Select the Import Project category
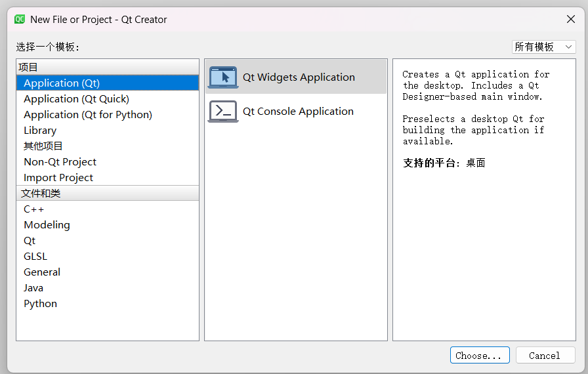 [x=108, y=177]
